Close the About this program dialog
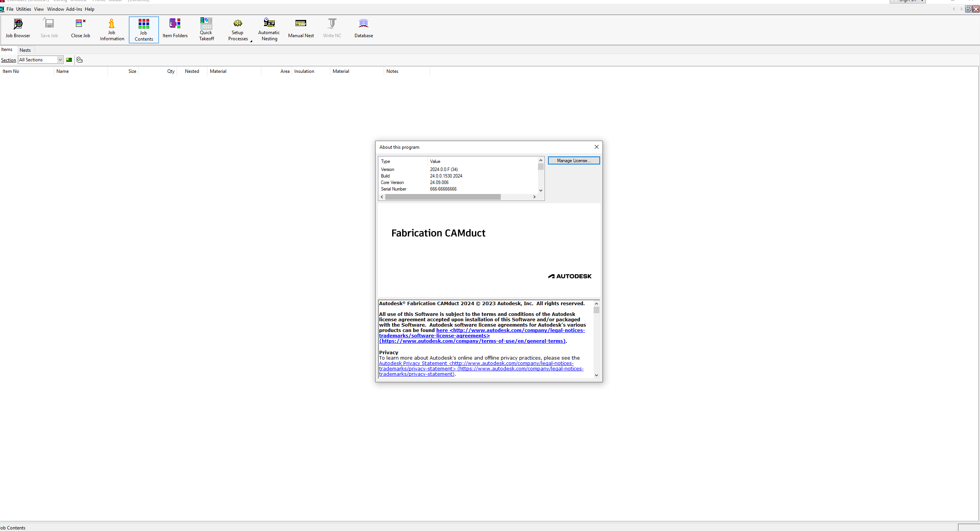 tap(596, 147)
